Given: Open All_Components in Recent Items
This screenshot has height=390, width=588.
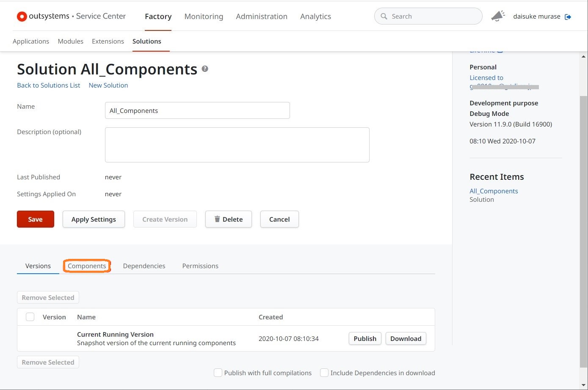Looking at the screenshot, I should (494, 191).
